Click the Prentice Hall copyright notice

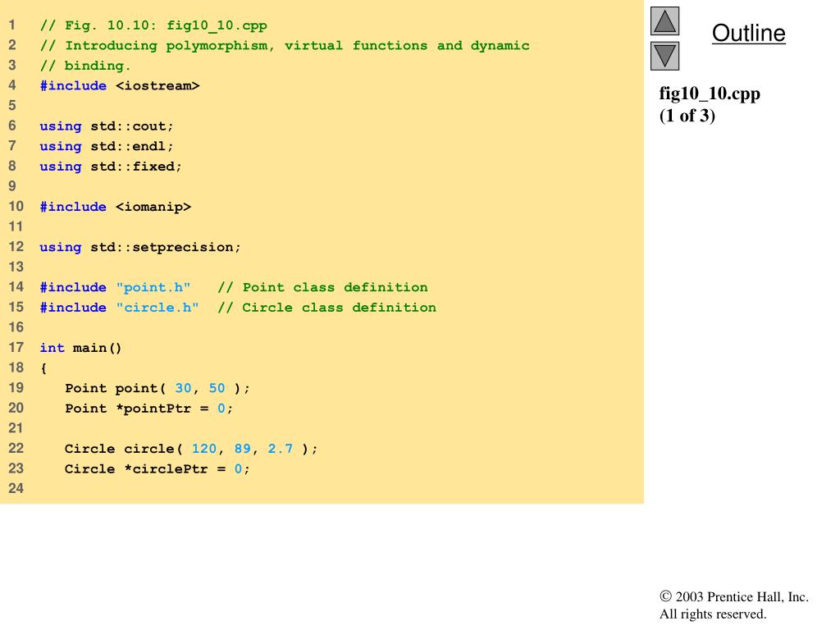click(x=733, y=605)
